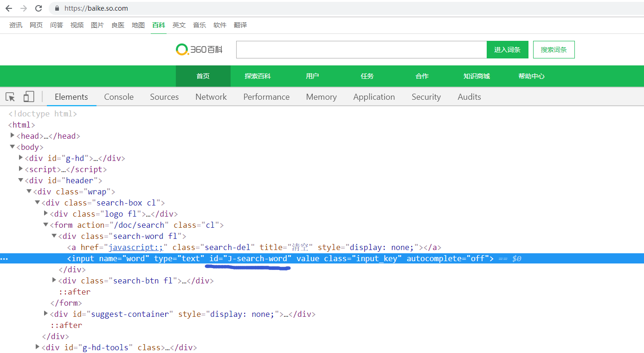Switch to the Elements tab
Viewport: 644px width, 353px height.
[71, 97]
